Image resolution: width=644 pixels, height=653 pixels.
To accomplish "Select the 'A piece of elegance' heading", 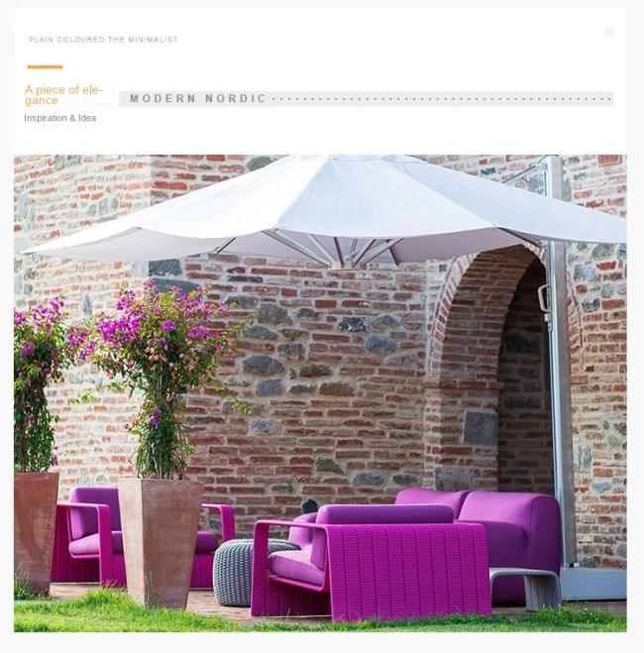I will [63, 95].
